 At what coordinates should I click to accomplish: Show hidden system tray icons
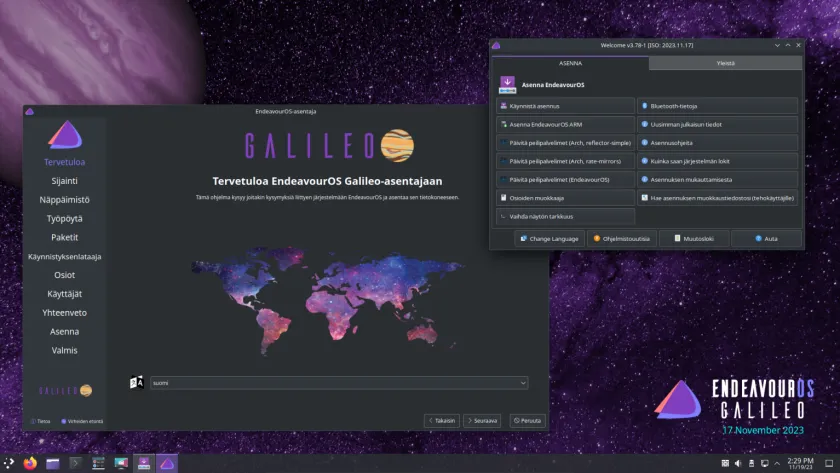(777, 463)
